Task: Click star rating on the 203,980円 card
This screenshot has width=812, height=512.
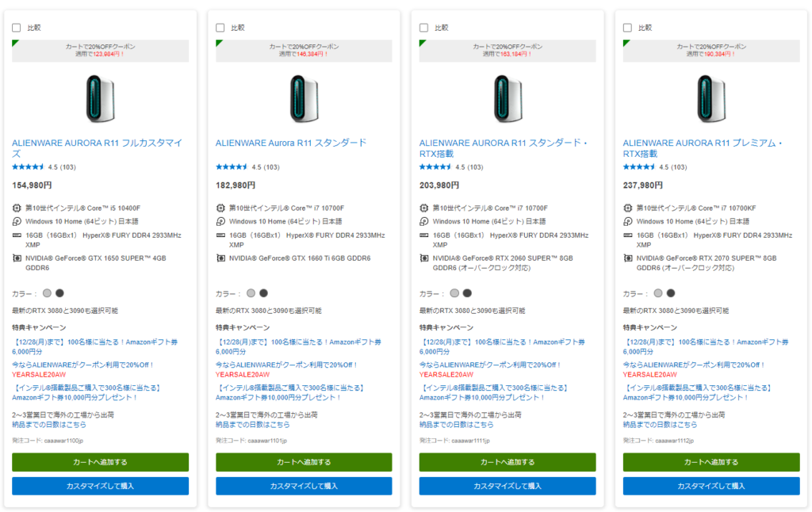Action: [x=435, y=166]
